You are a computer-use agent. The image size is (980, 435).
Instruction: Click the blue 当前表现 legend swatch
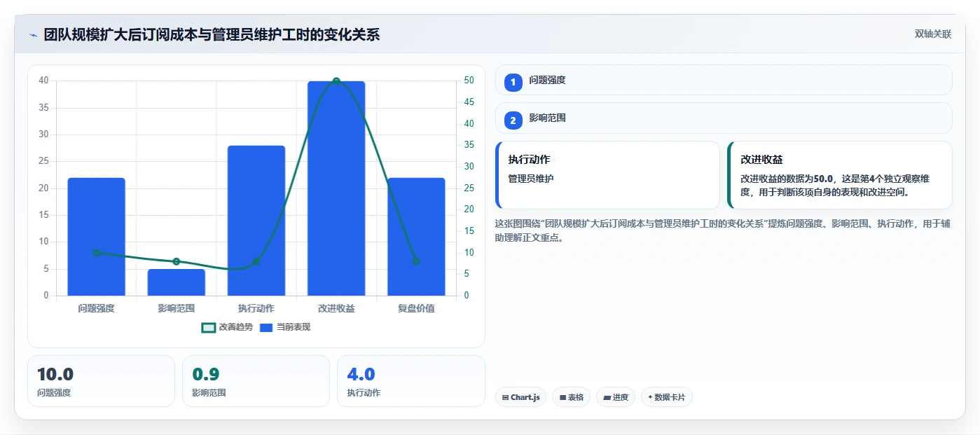[x=266, y=327]
